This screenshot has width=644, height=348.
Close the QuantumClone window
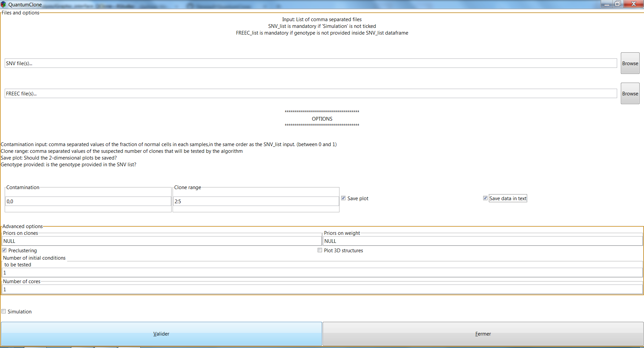pyautogui.click(x=634, y=4)
